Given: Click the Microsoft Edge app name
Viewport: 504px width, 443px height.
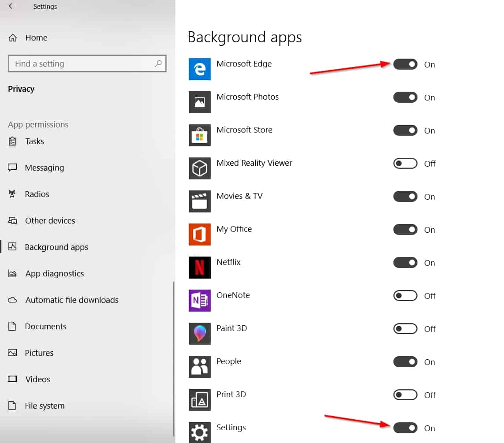Looking at the screenshot, I should tap(244, 63).
